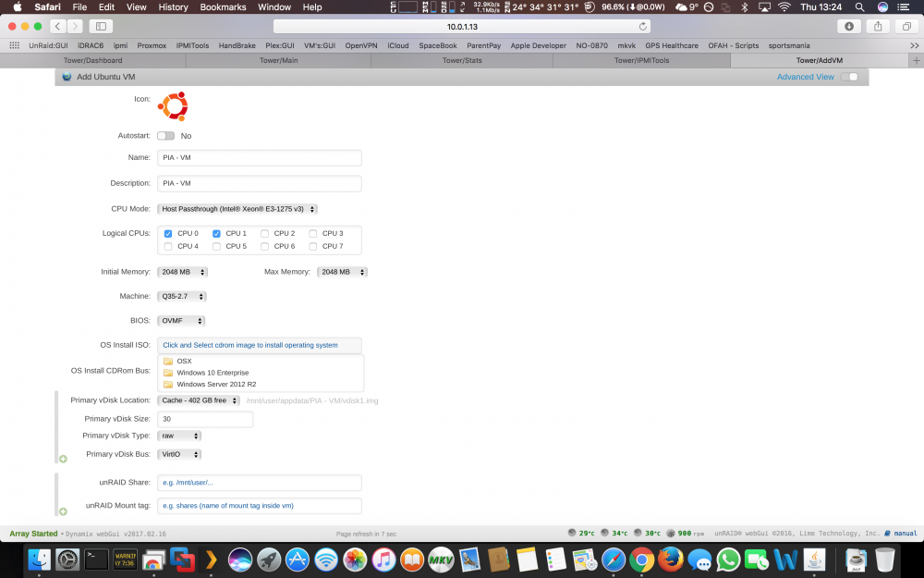The image size is (924, 578).
Task: Enable the Advanced View switch
Action: pos(849,77)
